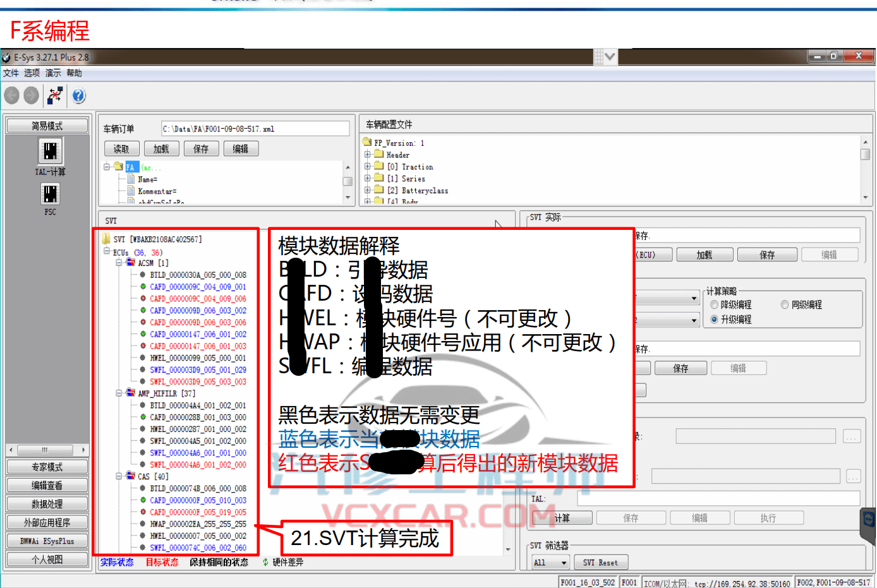Open the 帮助 menu

(x=74, y=73)
